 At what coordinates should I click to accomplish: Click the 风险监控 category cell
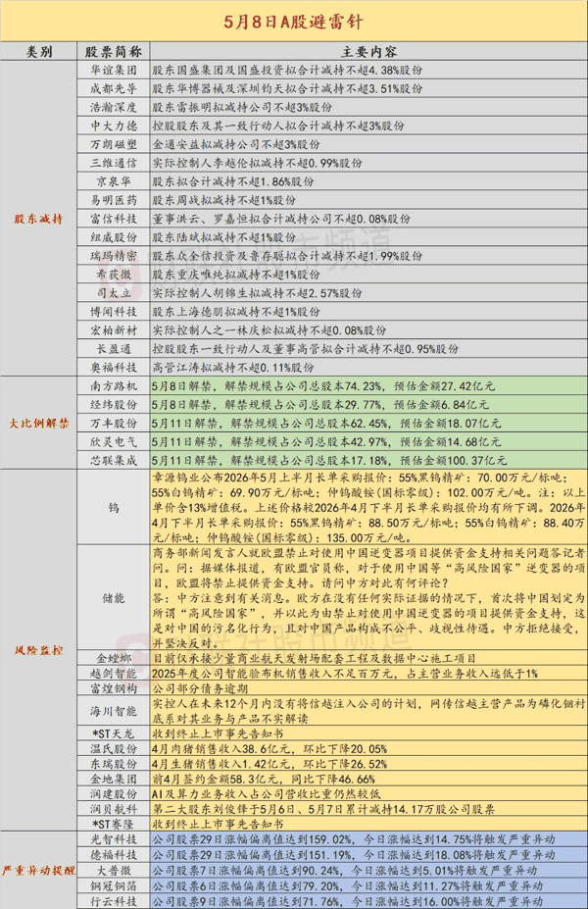pos(39,650)
